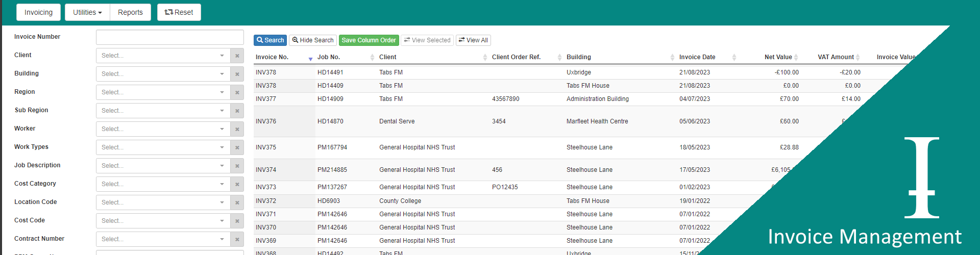980x255 pixels.
Task: Open the Worker select dropdown
Action: 163,129
